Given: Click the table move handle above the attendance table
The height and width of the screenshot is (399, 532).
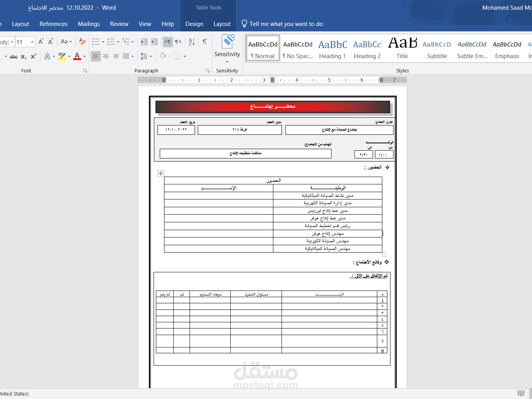Looking at the screenshot, I should coord(161,173).
